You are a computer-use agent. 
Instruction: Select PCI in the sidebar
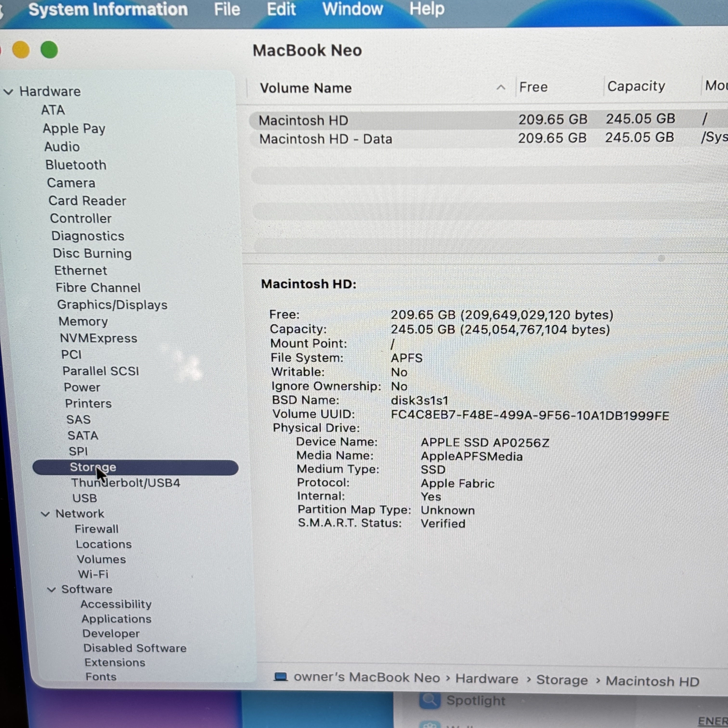[71, 355]
